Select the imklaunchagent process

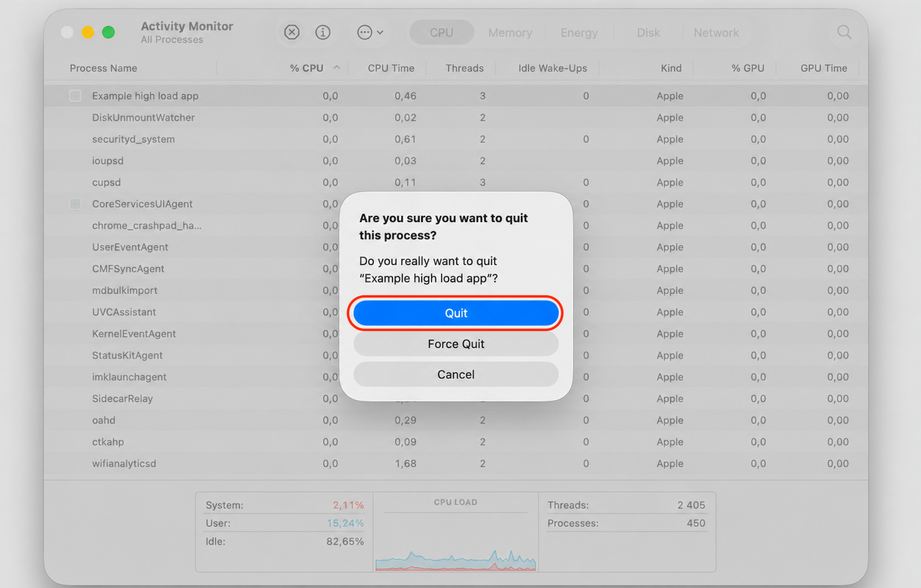pos(129,377)
